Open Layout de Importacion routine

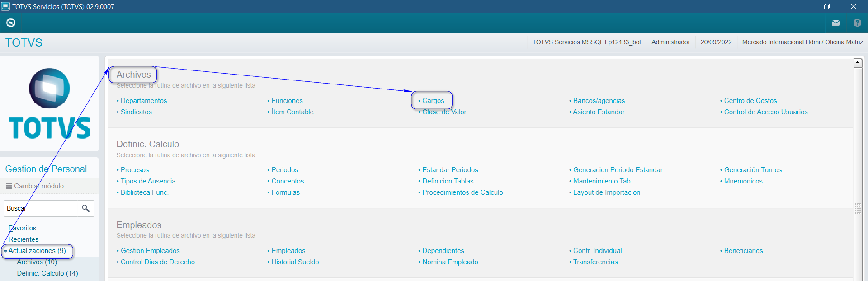pos(607,192)
